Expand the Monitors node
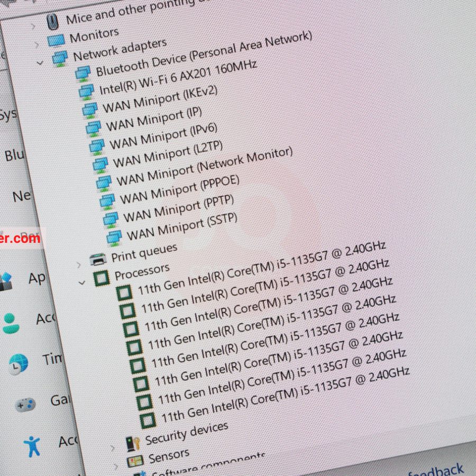This screenshot has width=476, height=476. pos(36,45)
